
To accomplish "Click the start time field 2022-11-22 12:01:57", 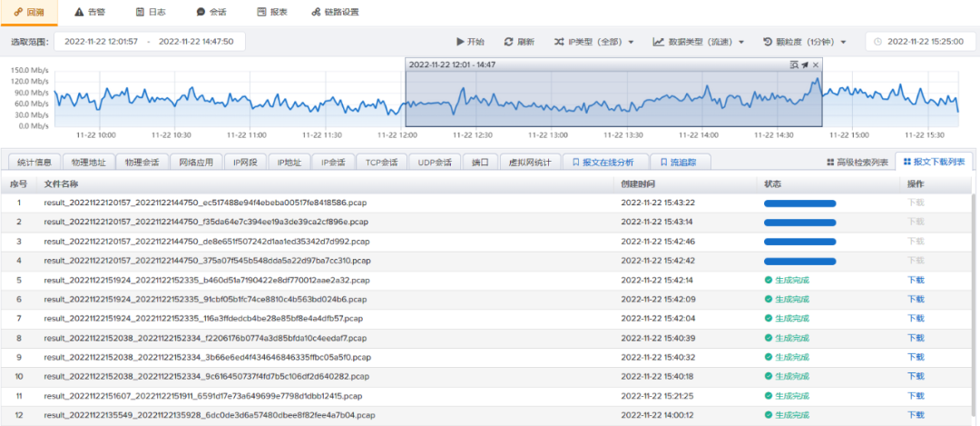I will pos(102,42).
